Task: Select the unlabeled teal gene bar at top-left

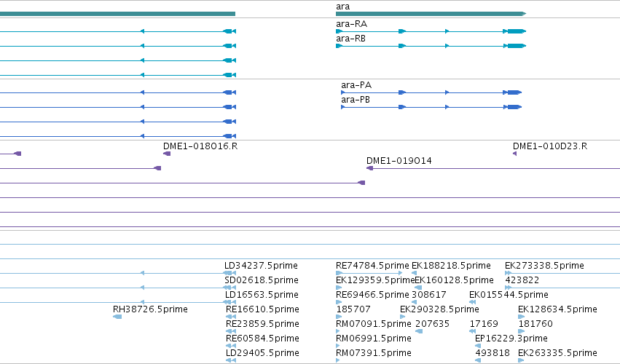Action: (x=117, y=14)
